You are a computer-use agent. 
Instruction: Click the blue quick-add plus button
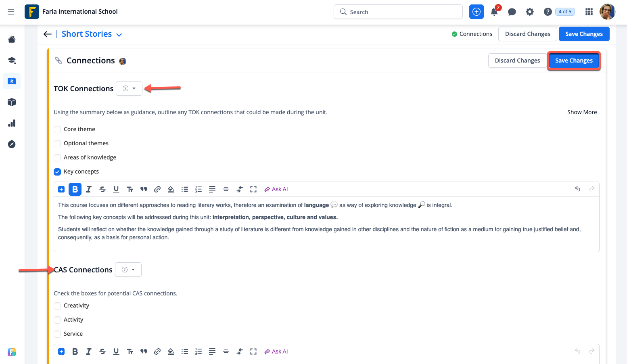pyautogui.click(x=477, y=12)
